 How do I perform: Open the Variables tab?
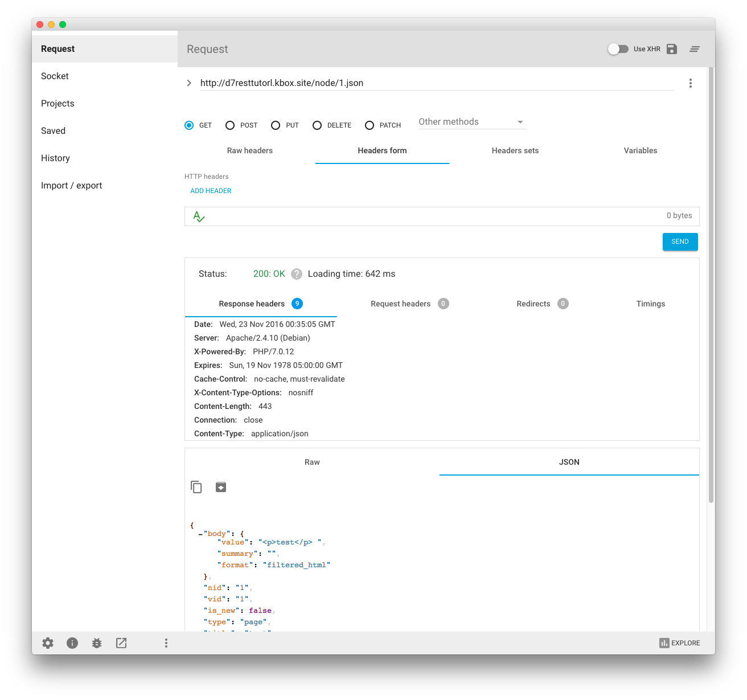click(641, 151)
